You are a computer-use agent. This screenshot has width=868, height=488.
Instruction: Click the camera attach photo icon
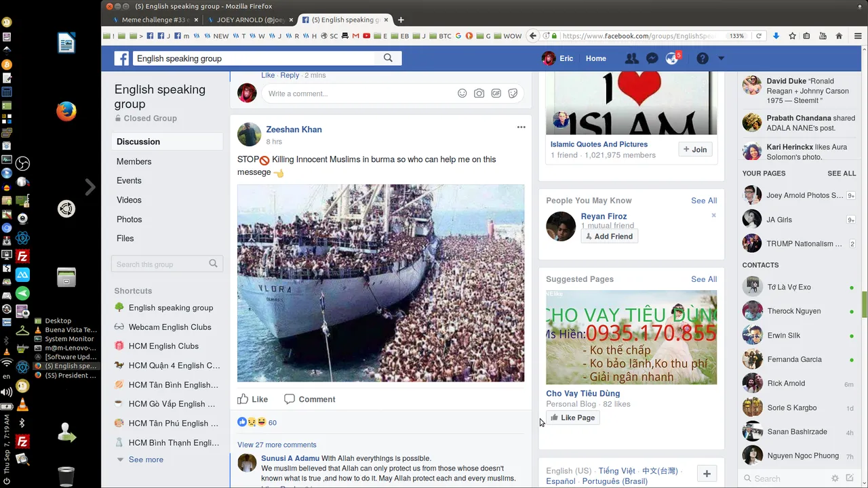click(479, 94)
